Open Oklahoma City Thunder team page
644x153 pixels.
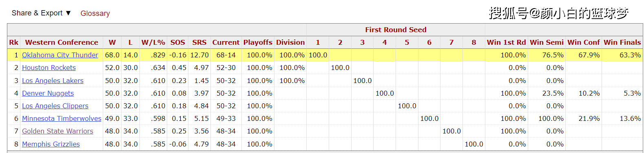[x=60, y=55]
